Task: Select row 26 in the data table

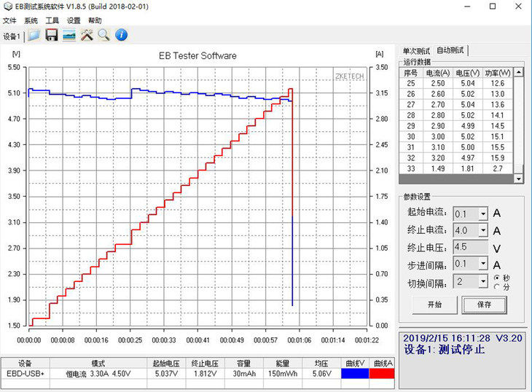Action: (x=457, y=94)
